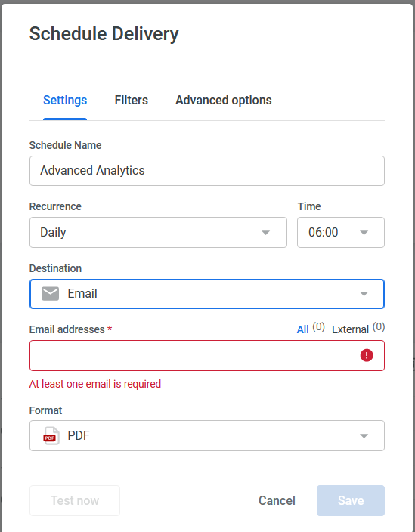Expand the Format PDF dropdown
The width and height of the screenshot is (415, 532).
tap(207, 435)
